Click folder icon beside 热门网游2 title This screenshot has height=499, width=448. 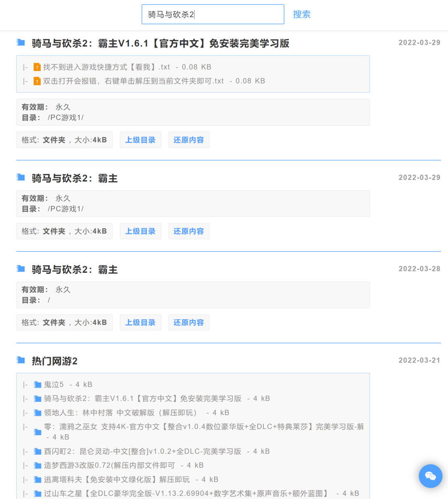[21, 360]
